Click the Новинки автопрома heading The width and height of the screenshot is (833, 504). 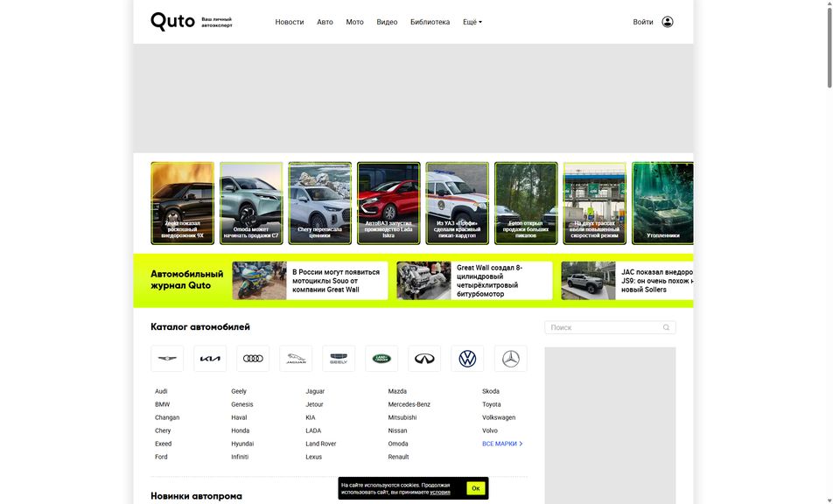point(197,496)
